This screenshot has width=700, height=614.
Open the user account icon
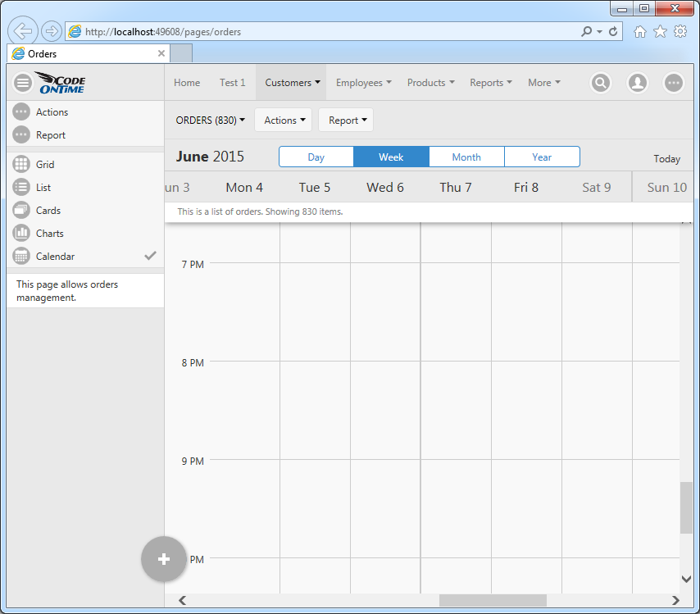tap(638, 83)
